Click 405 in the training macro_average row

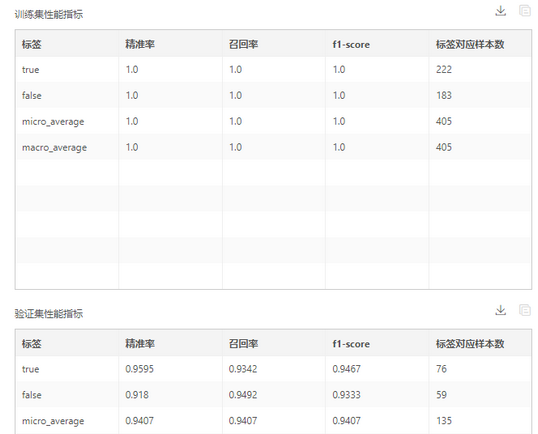click(444, 147)
